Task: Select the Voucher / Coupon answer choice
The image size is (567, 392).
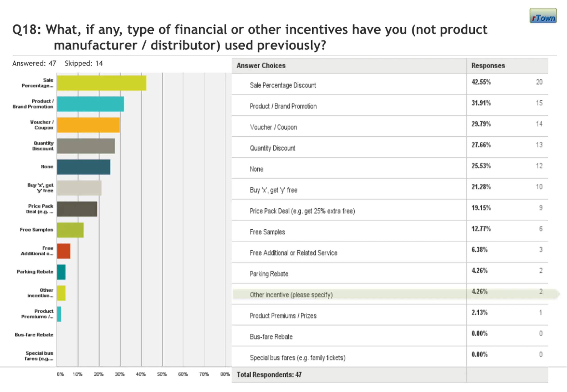Action: 273,127
